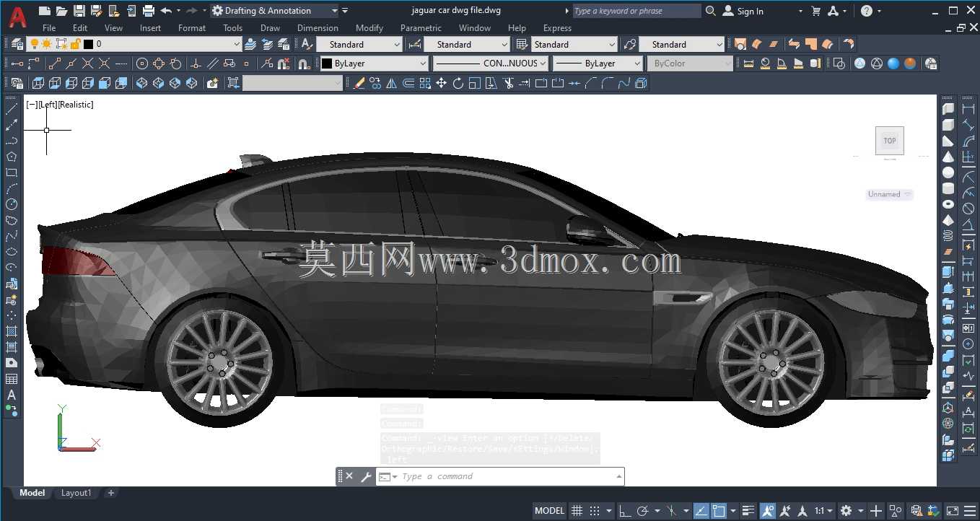This screenshot has height=521, width=980.
Task: Click the Table Style icon
Action: pos(522,45)
